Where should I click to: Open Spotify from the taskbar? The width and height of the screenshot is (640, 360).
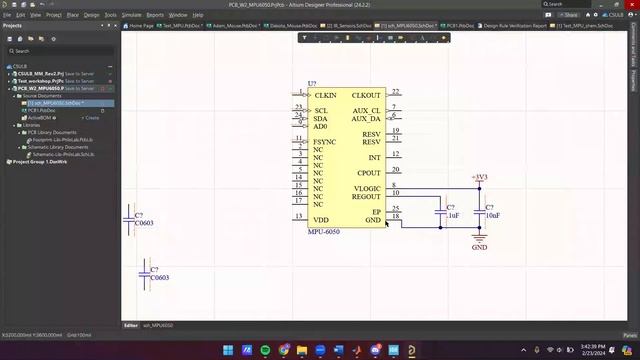pos(265,350)
